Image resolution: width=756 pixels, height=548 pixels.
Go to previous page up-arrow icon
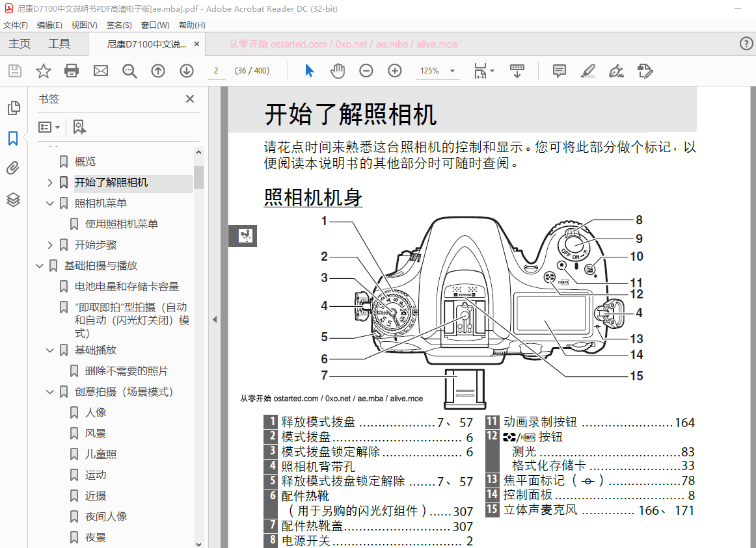(157, 72)
